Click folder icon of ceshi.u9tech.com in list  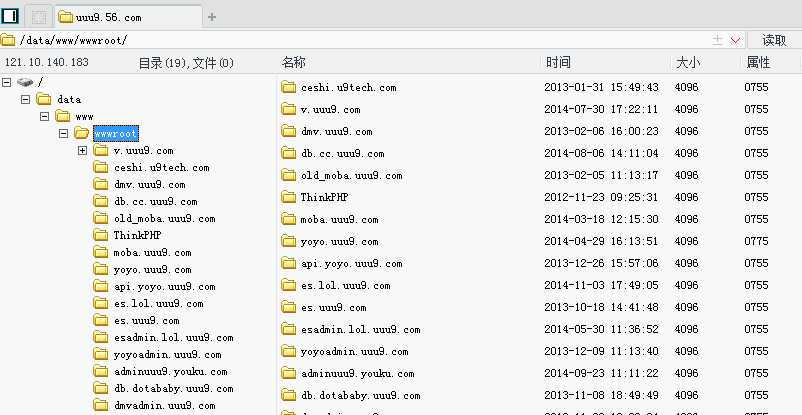pos(288,87)
